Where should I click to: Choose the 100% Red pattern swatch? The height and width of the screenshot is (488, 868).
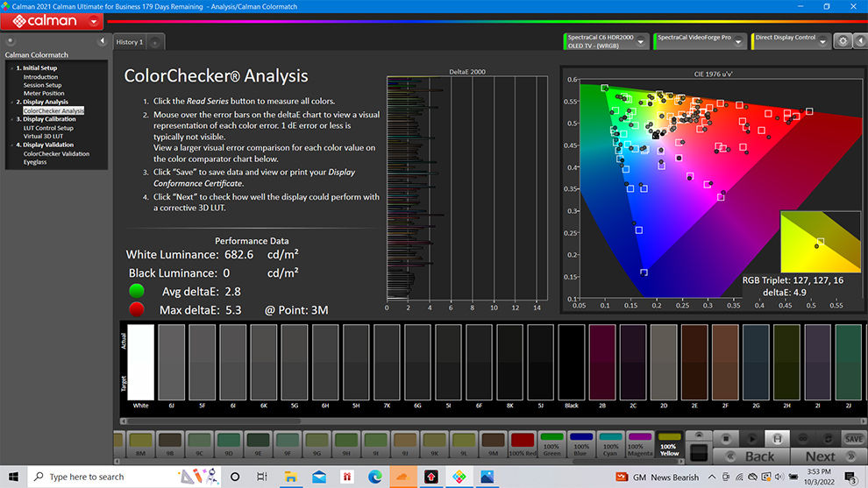click(523, 444)
